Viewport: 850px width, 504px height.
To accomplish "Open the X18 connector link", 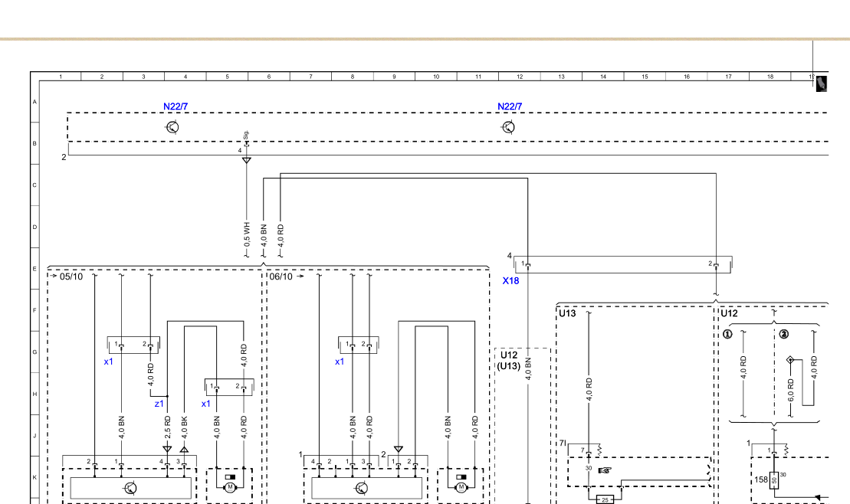I will 510,280.
